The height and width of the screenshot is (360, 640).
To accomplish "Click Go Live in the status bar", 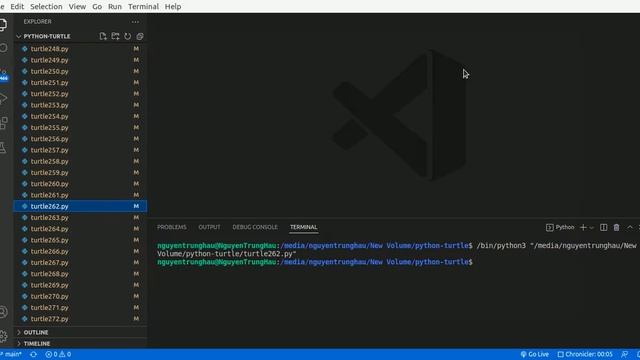I will [535, 354].
